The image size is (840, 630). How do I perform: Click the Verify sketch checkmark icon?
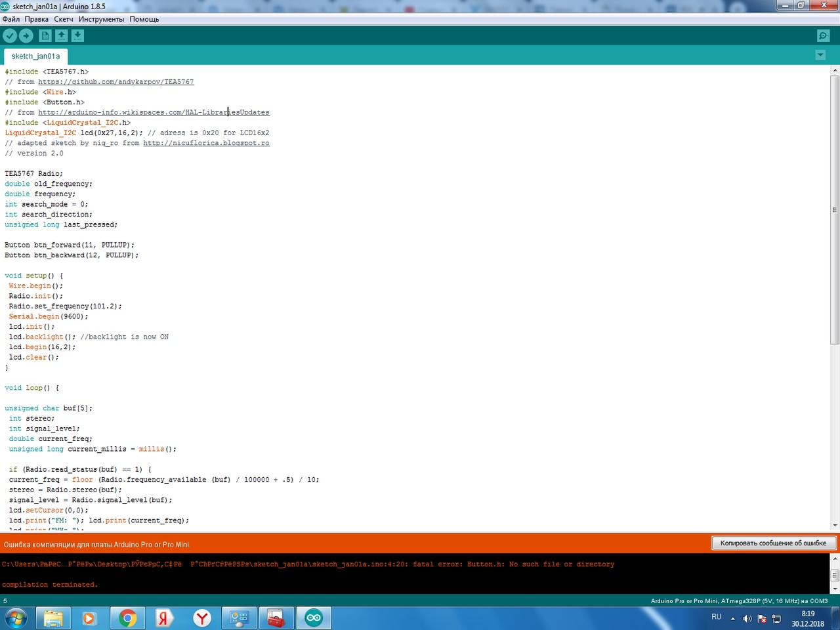[x=10, y=35]
